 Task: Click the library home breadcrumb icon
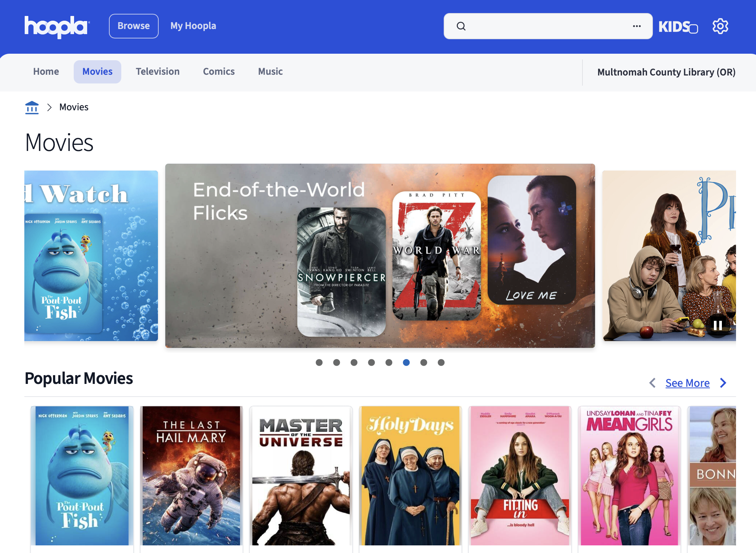click(x=32, y=107)
